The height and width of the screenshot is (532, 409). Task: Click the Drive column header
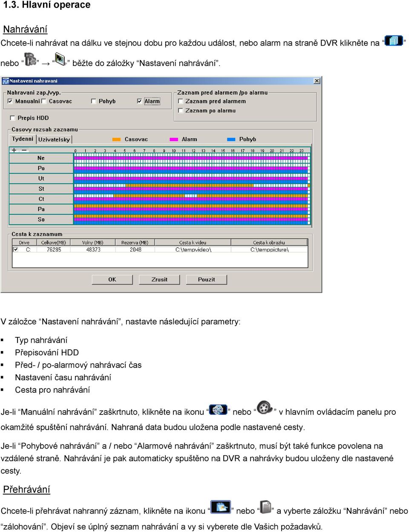click(x=24, y=242)
